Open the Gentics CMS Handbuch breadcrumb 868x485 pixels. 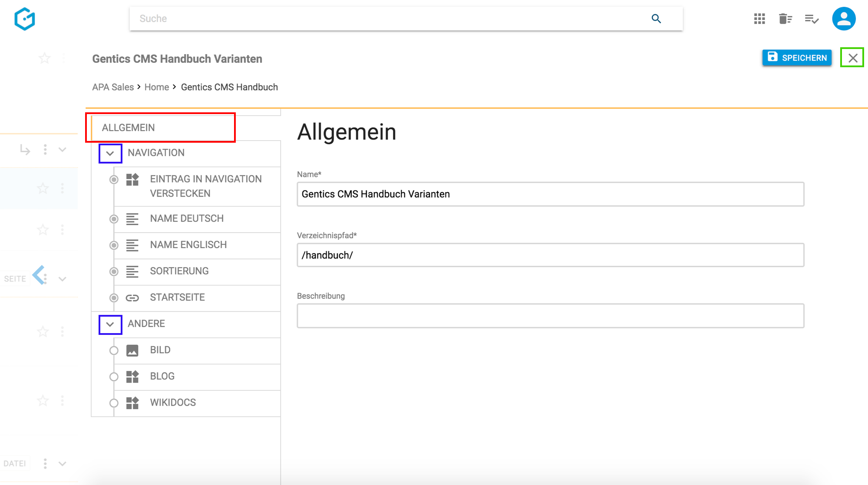[229, 87]
